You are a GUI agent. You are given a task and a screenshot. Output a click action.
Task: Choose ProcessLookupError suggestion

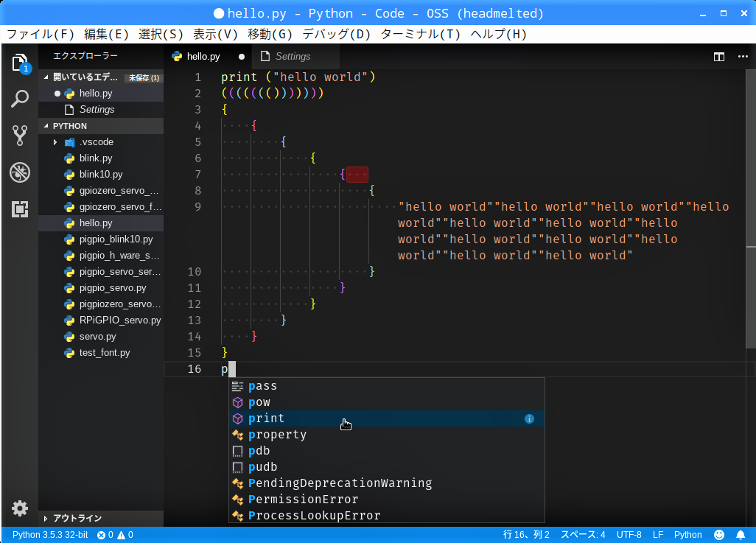point(387,516)
